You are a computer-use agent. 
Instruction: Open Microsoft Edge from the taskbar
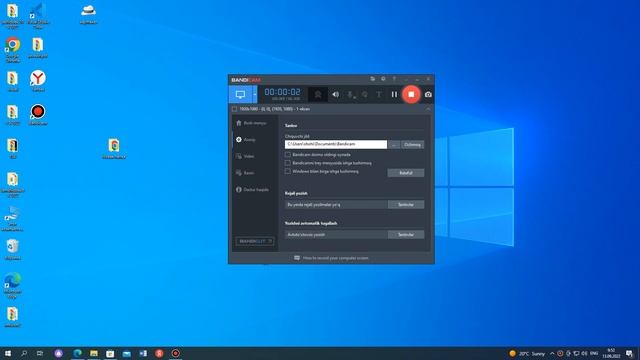coord(77,353)
